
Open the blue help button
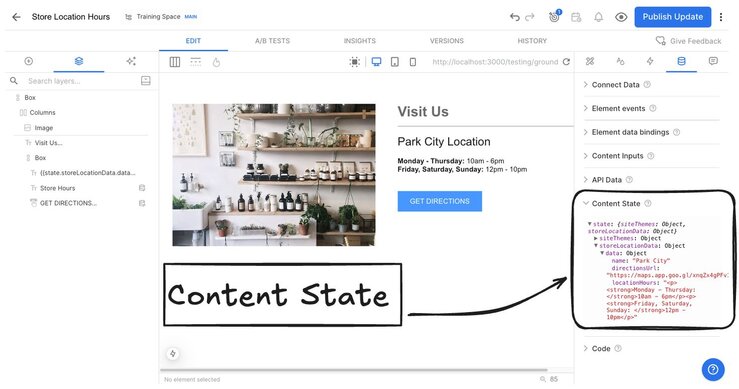point(713,369)
